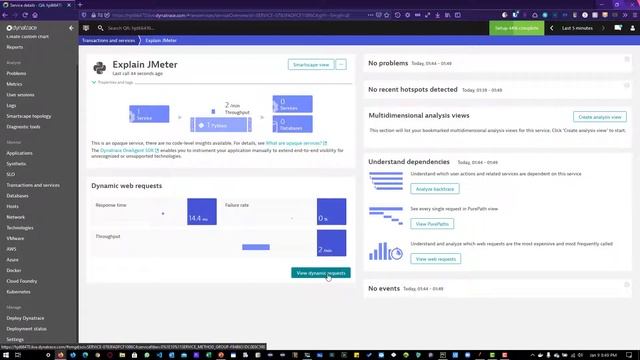640x360 pixels.
Task: Click View dynamic requests button
Action: 321,273
